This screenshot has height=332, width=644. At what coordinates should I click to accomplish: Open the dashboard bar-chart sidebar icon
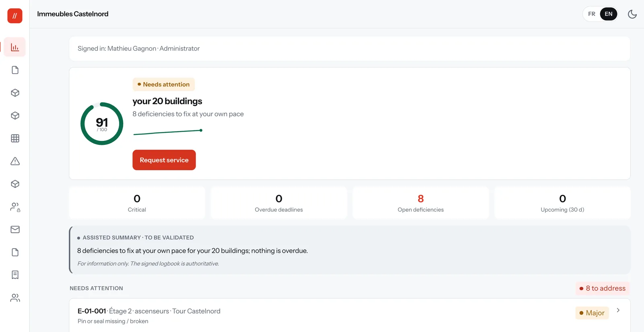click(15, 47)
